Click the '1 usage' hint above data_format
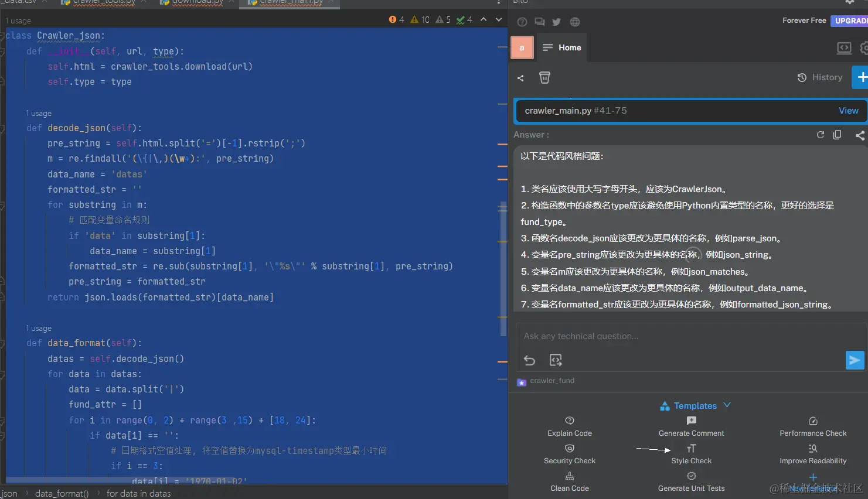This screenshot has width=868, height=499. pos(39,328)
